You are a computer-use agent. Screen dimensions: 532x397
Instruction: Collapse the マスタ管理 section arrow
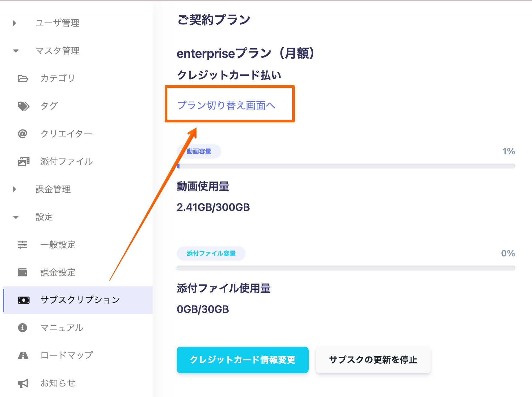point(16,51)
